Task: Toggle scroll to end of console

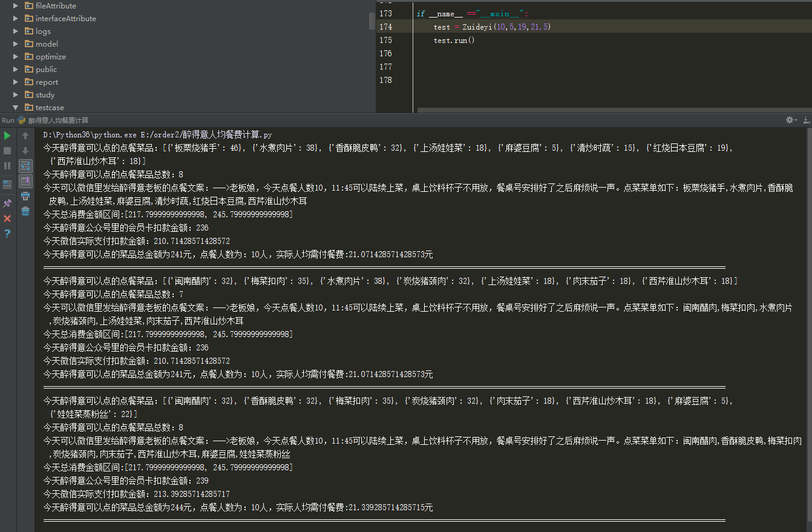Action: pyautogui.click(x=25, y=180)
